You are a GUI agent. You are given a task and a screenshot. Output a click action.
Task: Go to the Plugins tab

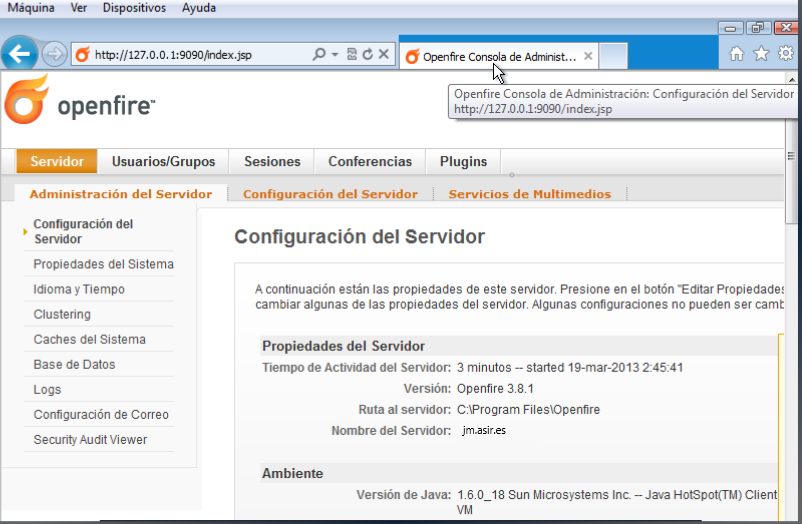(x=463, y=161)
